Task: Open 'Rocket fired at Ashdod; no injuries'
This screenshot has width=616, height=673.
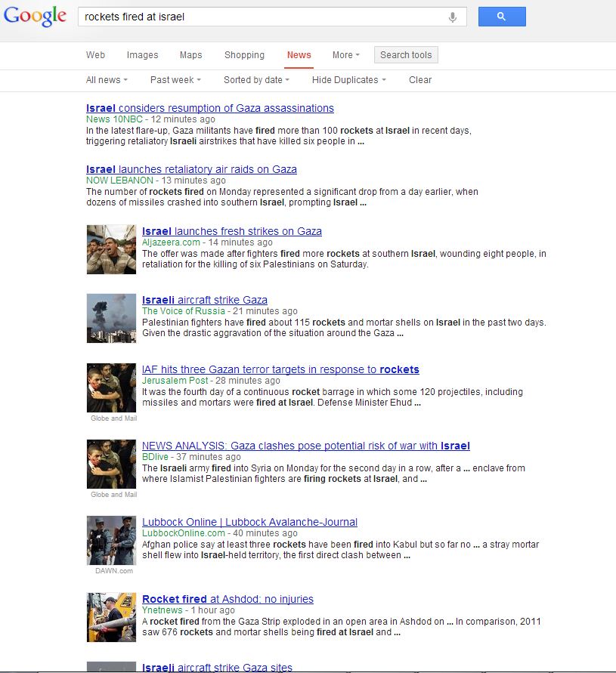Action: (x=228, y=599)
